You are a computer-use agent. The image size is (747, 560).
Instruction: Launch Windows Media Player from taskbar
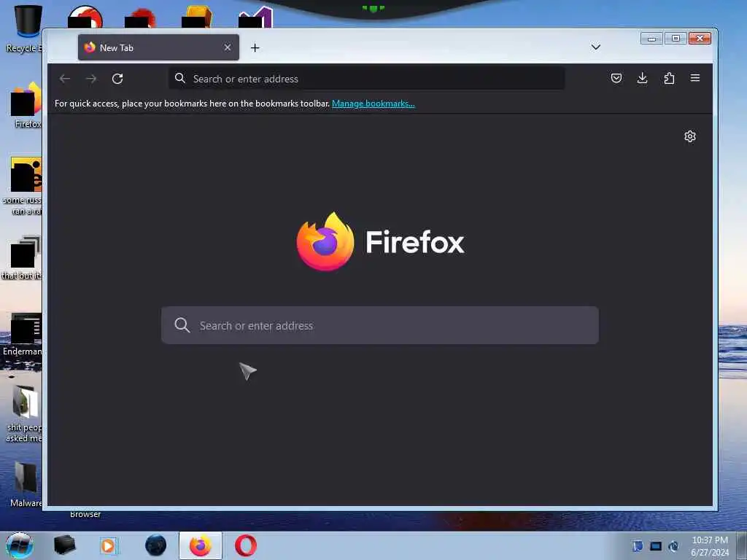(x=109, y=545)
